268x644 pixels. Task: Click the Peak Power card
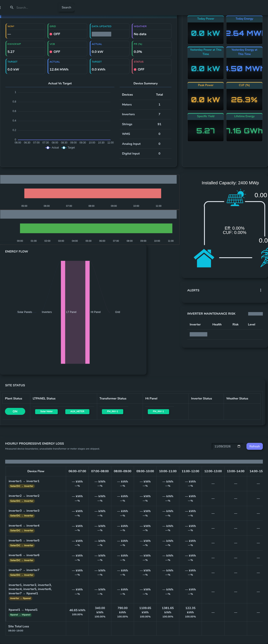(x=206, y=96)
